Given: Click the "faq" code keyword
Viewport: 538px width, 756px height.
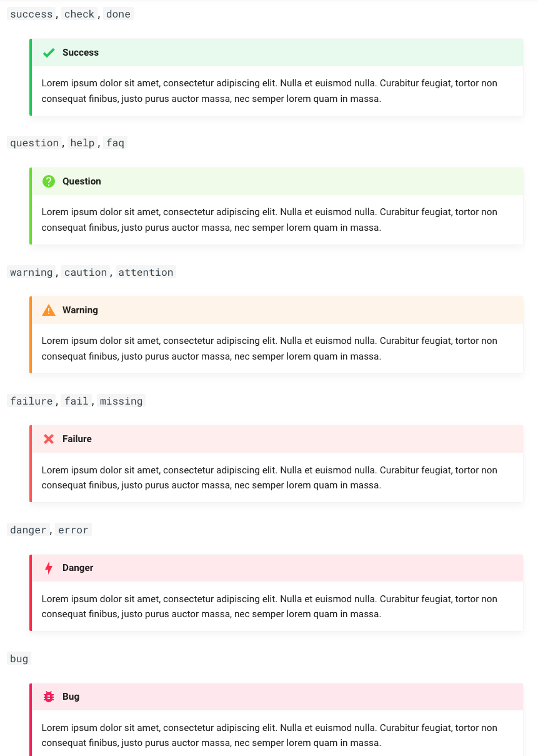Looking at the screenshot, I should click(x=115, y=143).
